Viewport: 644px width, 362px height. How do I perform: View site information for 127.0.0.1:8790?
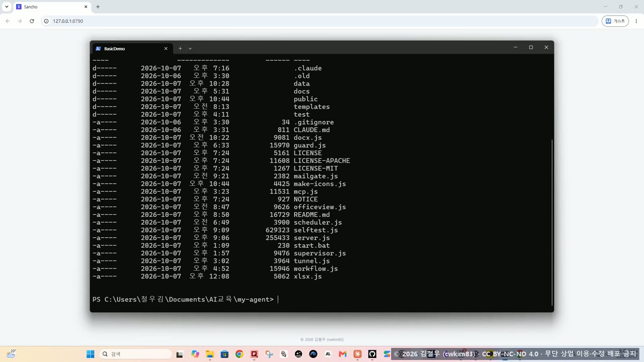pos(46,21)
